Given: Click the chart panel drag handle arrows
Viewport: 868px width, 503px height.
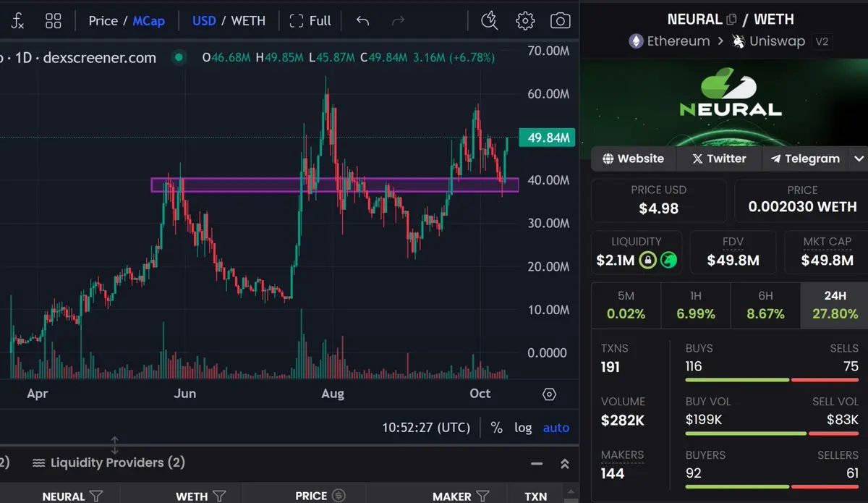Looking at the screenshot, I should pos(114,445).
